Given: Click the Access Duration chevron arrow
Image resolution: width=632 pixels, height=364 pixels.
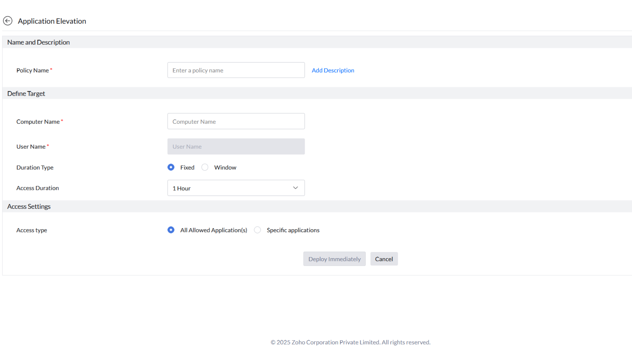Looking at the screenshot, I should pyautogui.click(x=295, y=188).
